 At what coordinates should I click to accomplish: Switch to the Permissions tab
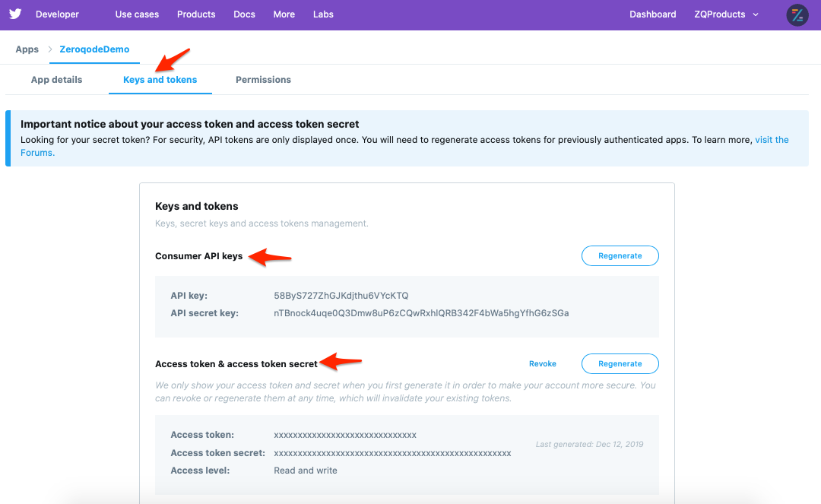(263, 80)
